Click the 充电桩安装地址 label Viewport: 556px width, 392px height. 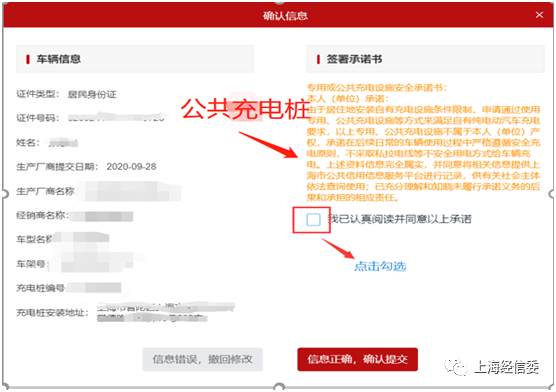[x=52, y=313]
